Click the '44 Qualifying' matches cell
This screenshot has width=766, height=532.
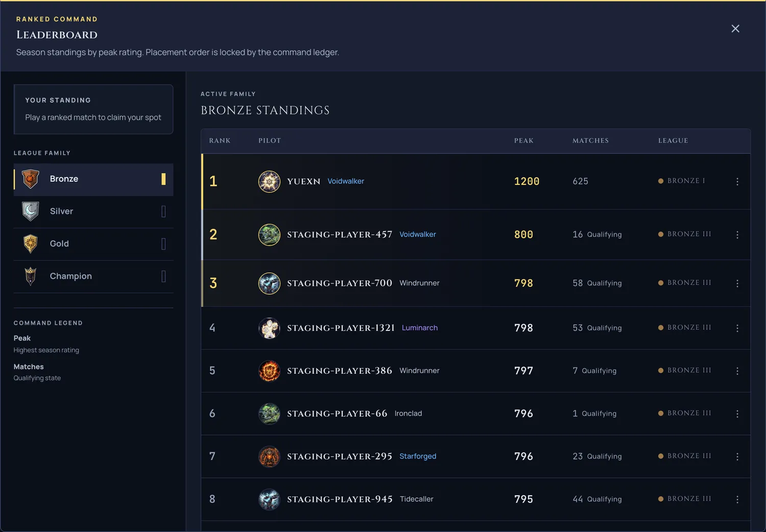(597, 499)
